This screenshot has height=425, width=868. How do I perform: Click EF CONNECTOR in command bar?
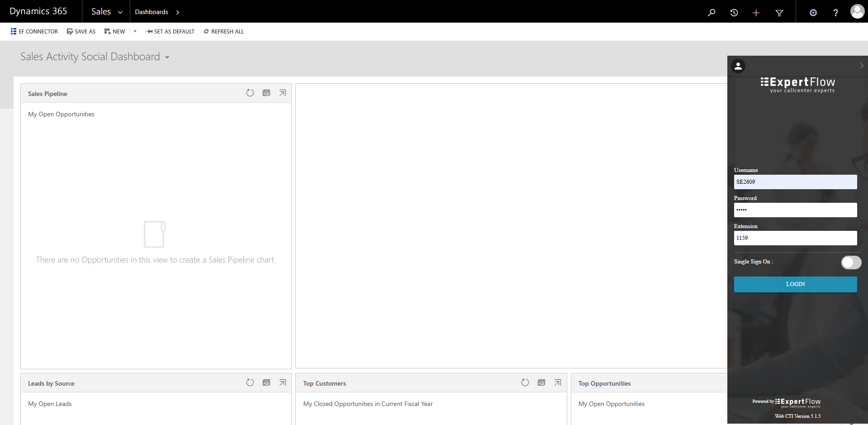[34, 31]
